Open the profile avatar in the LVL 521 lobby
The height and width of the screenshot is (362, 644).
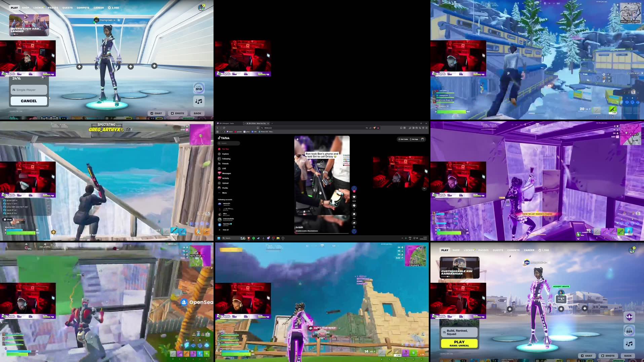[632, 250]
